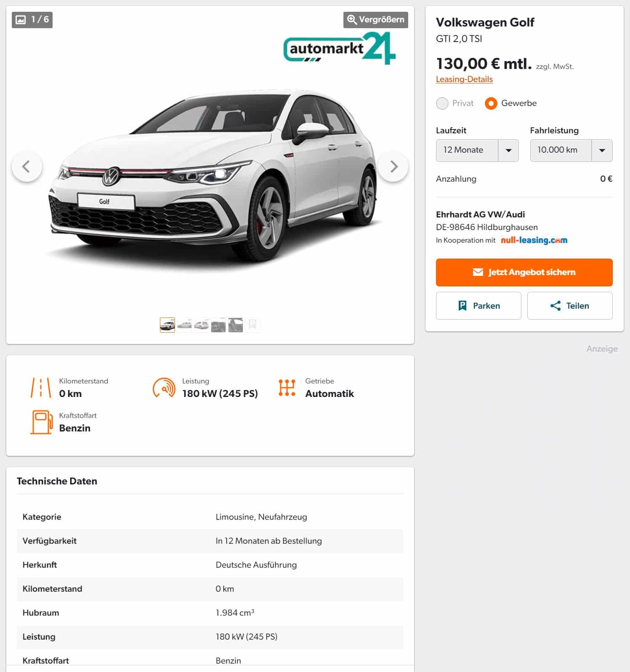Open the null-leasing.com partner link
630x672 pixels.
click(x=534, y=240)
